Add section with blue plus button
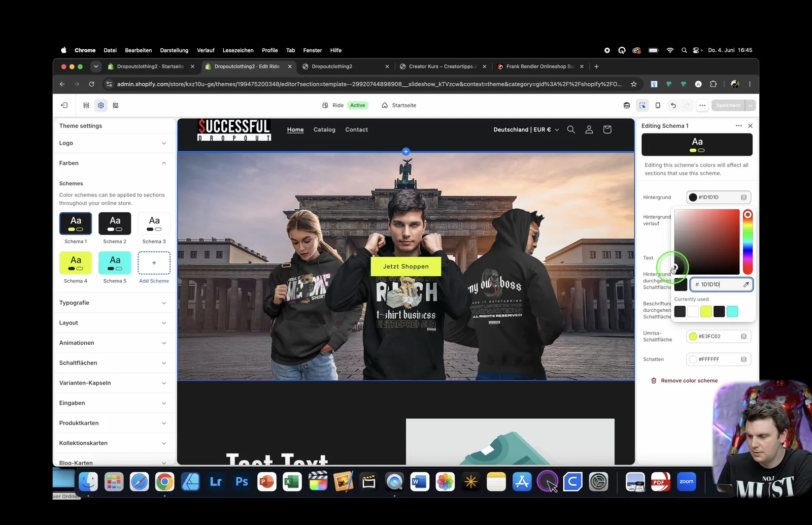Image resolution: width=812 pixels, height=525 pixels. click(x=406, y=151)
